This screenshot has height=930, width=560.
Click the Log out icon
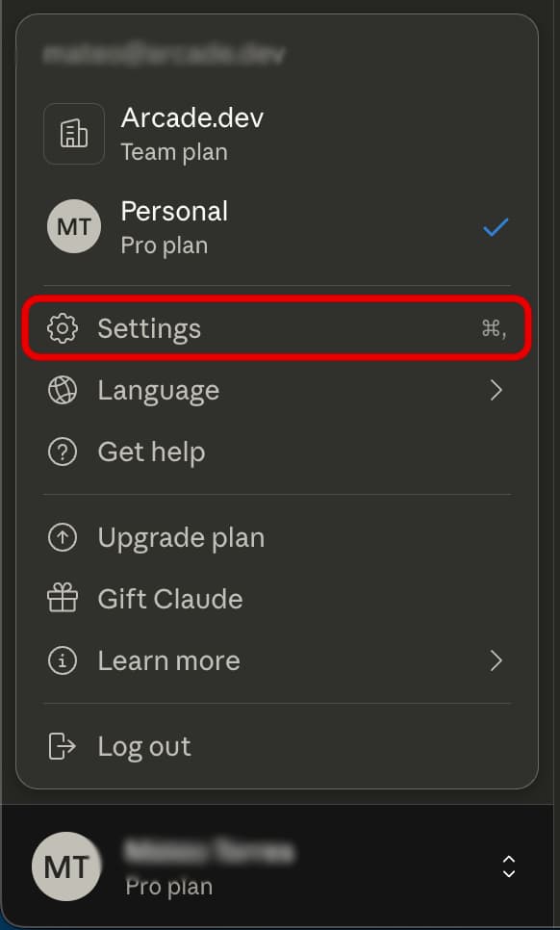63,746
